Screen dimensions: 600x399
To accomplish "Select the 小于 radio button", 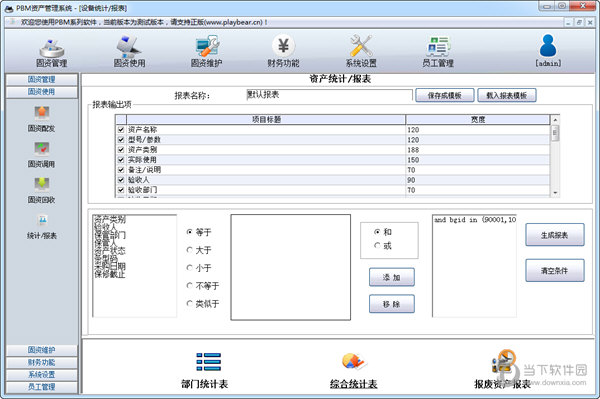I will point(189,268).
